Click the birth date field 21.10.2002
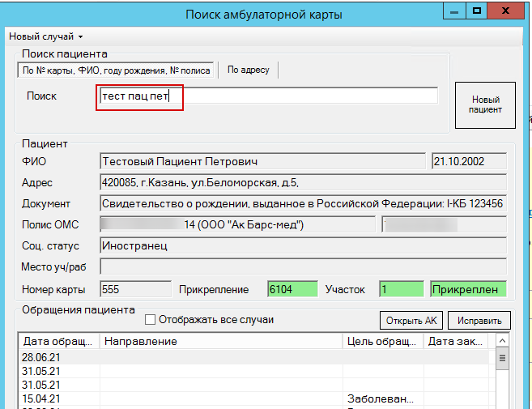 [469, 161]
